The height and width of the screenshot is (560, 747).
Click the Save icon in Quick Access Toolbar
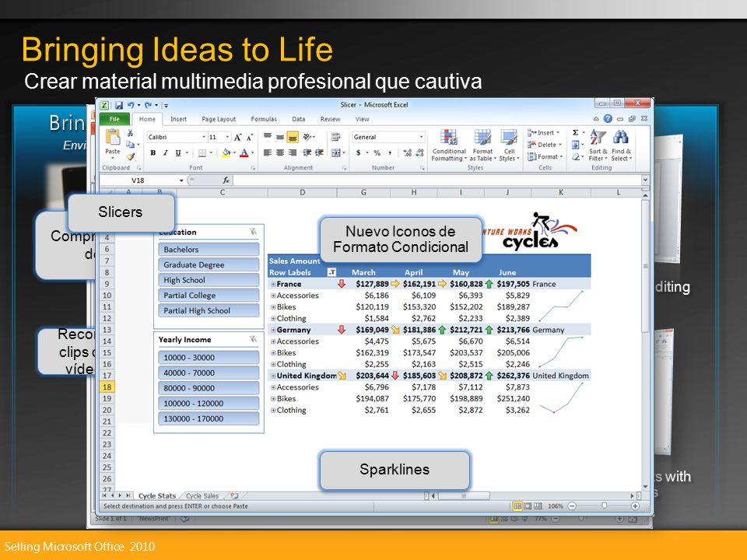pyautogui.click(x=119, y=105)
